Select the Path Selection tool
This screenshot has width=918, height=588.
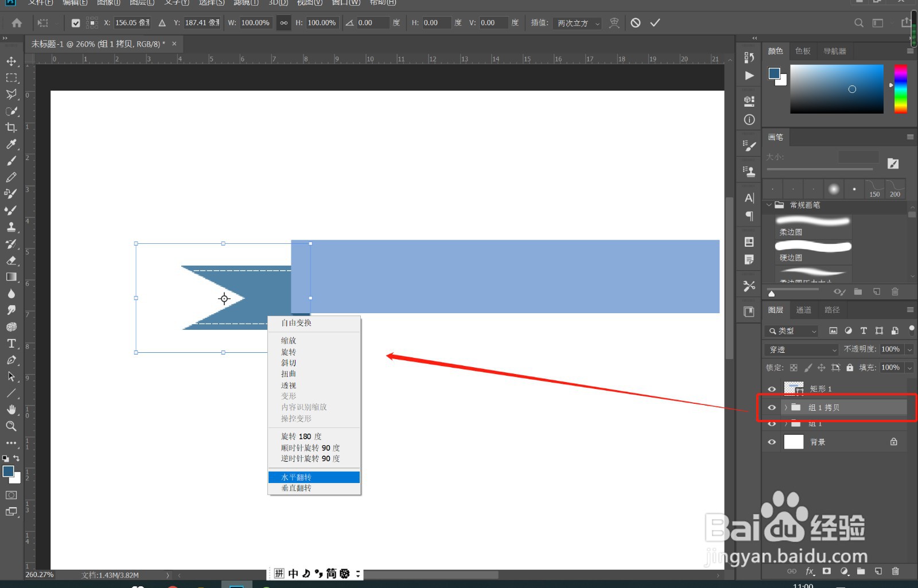[x=11, y=376]
